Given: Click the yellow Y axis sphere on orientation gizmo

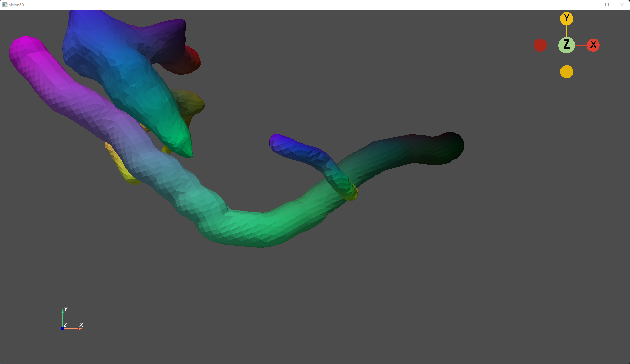Looking at the screenshot, I should 566,19.
